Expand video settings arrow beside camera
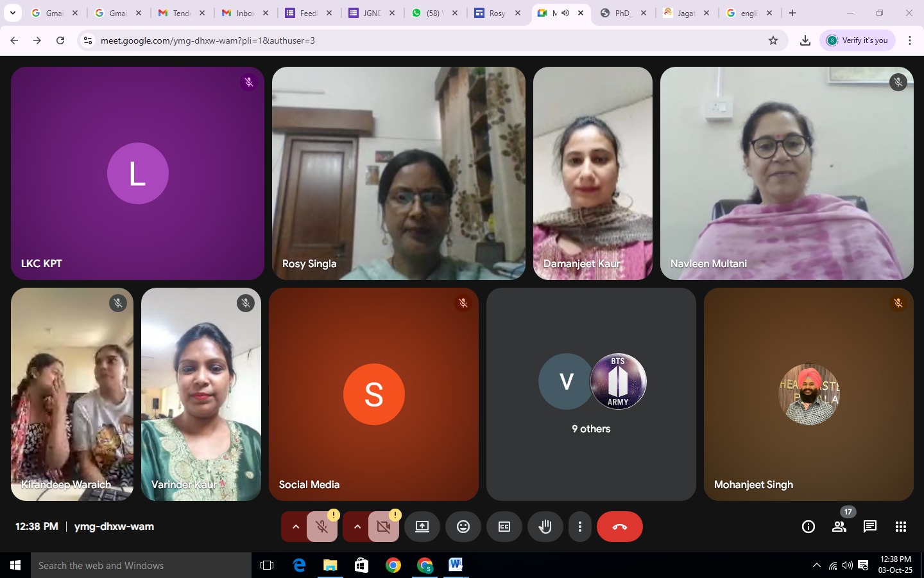The height and width of the screenshot is (578, 924). click(357, 527)
